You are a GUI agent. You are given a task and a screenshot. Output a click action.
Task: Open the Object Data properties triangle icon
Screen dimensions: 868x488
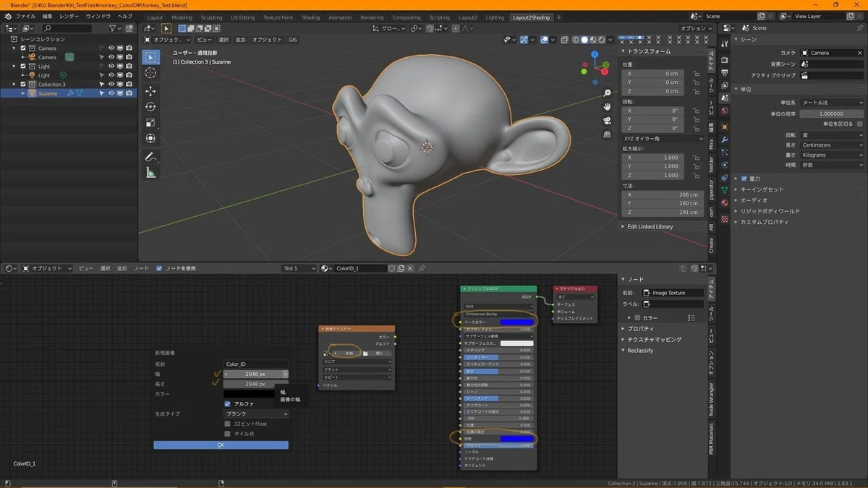(x=725, y=191)
